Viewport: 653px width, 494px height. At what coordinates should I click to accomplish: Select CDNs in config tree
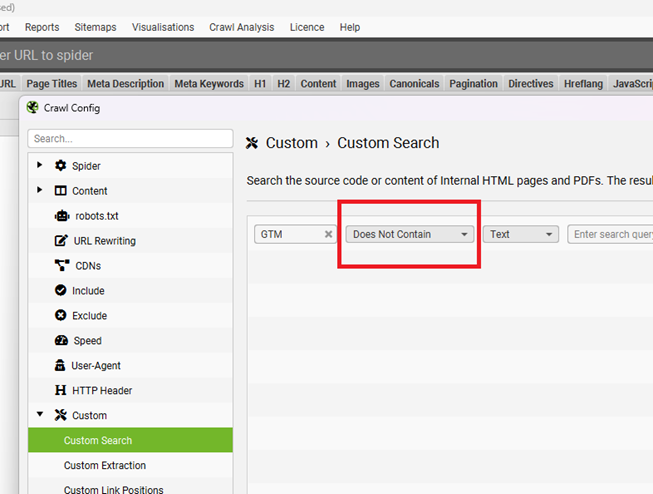click(x=130, y=265)
